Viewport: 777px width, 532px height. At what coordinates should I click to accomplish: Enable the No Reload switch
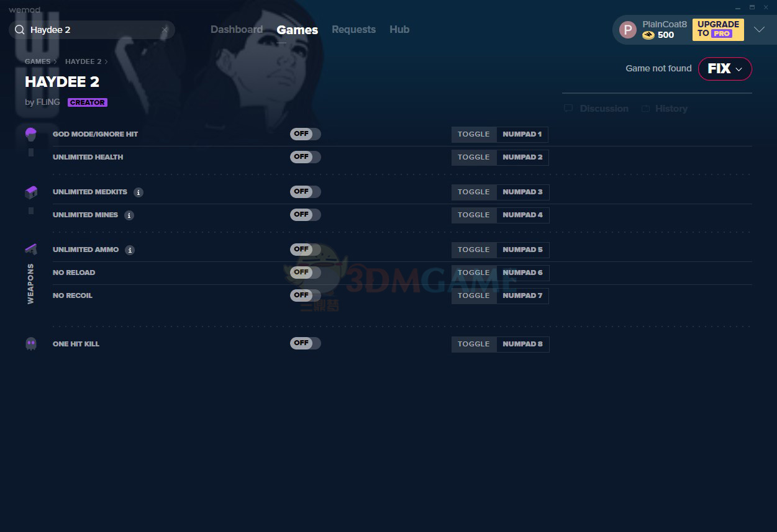[306, 273]
